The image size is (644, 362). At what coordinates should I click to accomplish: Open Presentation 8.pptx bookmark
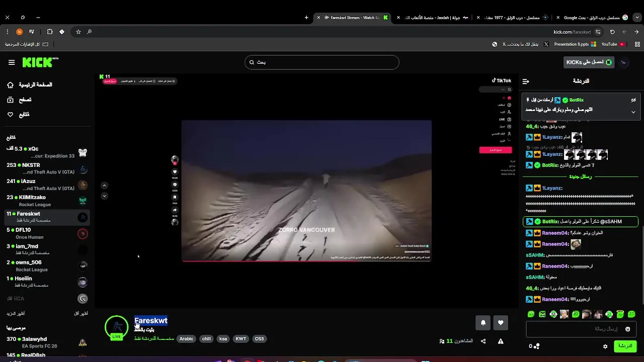[x=575, y=44]
